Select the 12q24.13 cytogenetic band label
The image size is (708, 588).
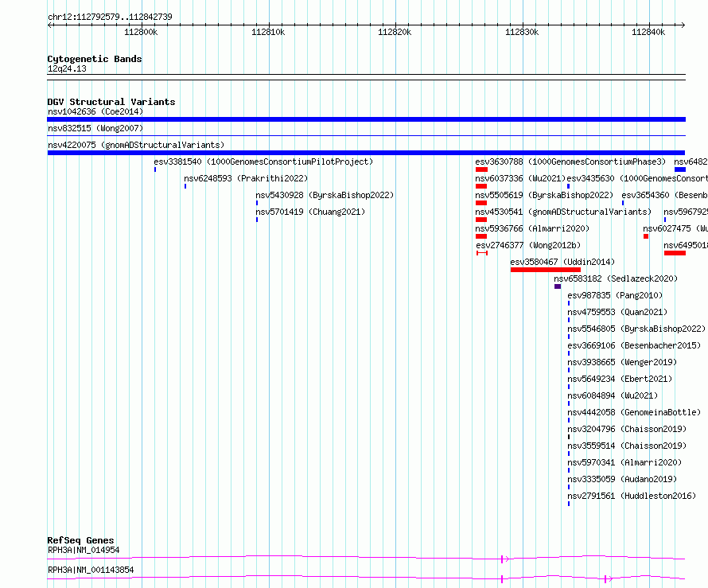click(67, 68)
